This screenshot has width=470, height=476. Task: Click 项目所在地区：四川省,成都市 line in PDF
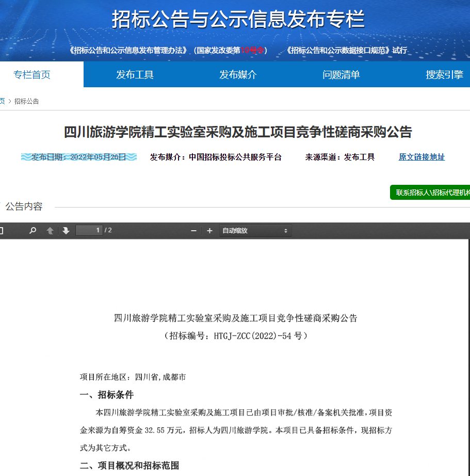pyautogui.click(x=133, y=377)
